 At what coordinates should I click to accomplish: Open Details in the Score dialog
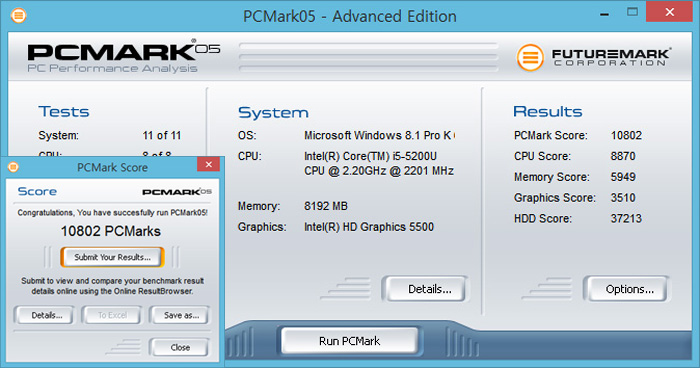pyautogui.click(x=46, y=315)
